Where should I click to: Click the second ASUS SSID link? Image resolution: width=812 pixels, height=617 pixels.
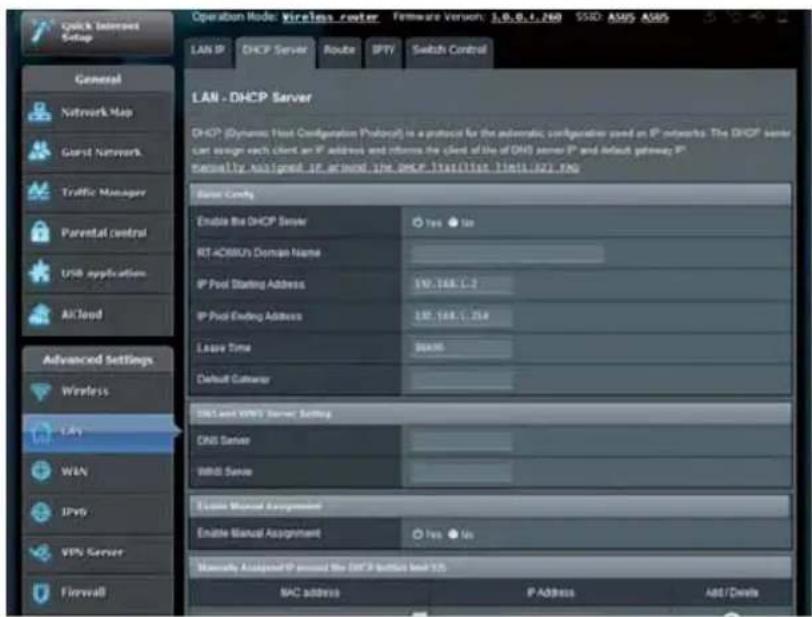tap(655, 17)
